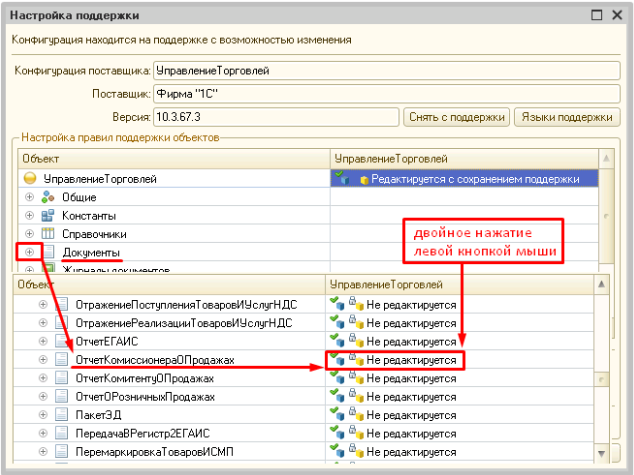Viewport: 634px width, 475px height.
Task: Select Не редактируется for ОтчетКомиссионераОПродажах
Action: click(411, 360)
